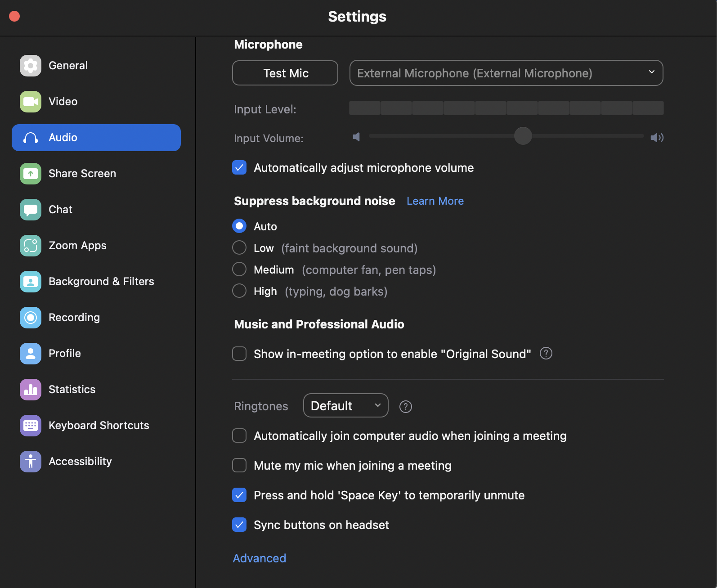Open Zoom Apps icon in sidebar
Viewport: 717px width, 588px height.
[30, 246]
